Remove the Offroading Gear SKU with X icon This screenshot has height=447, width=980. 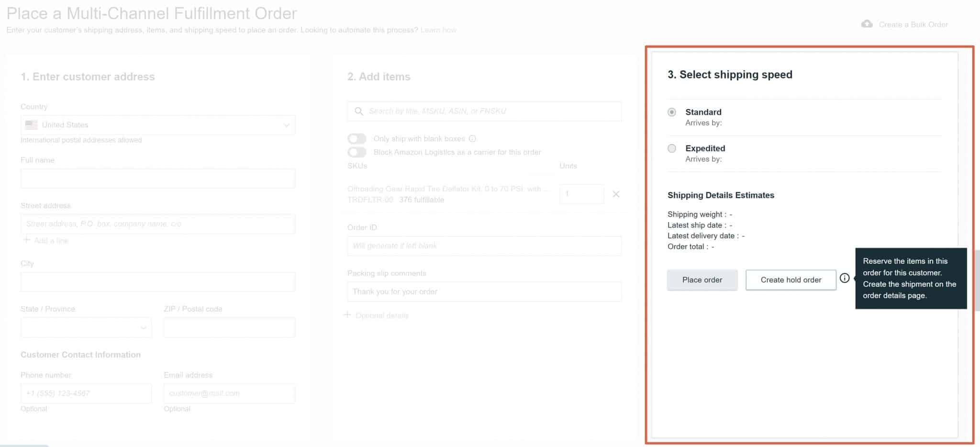[x=616, y=194]
